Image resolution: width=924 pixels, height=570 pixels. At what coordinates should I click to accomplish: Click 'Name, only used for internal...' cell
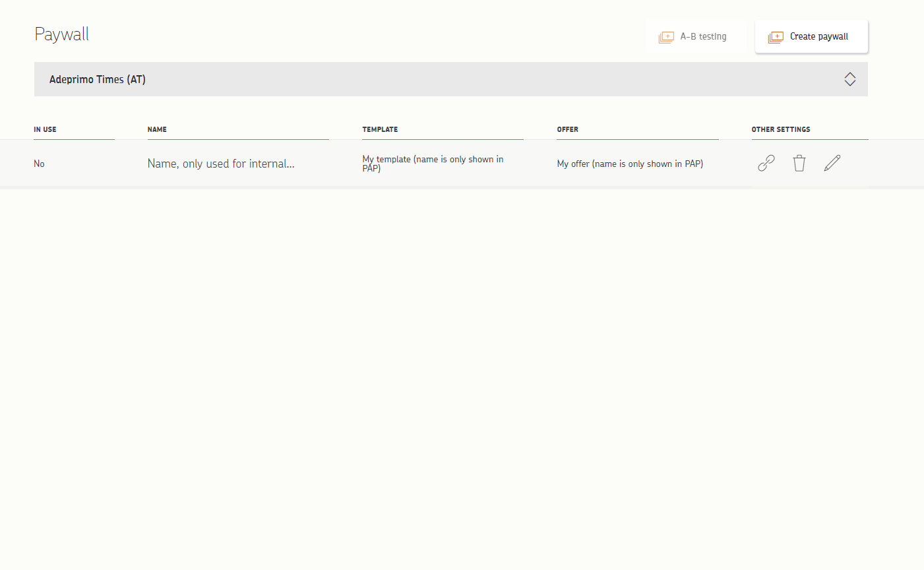tap(221, 164)
